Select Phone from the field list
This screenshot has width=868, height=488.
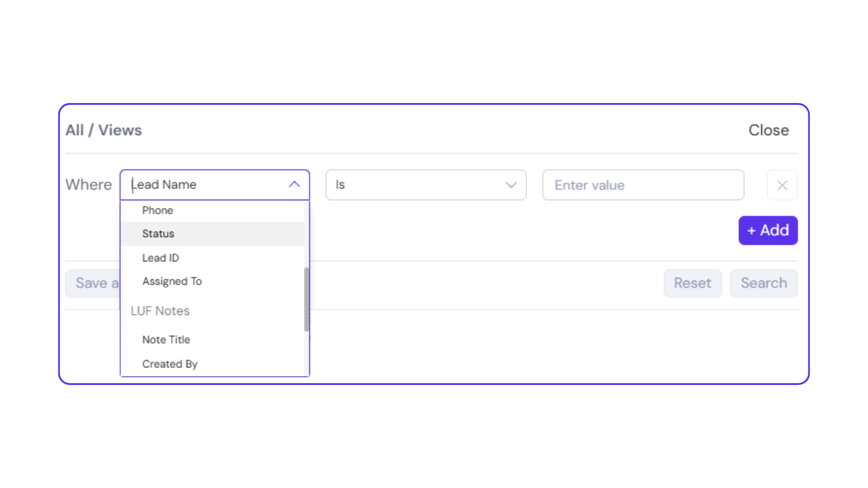click(158, 211)
